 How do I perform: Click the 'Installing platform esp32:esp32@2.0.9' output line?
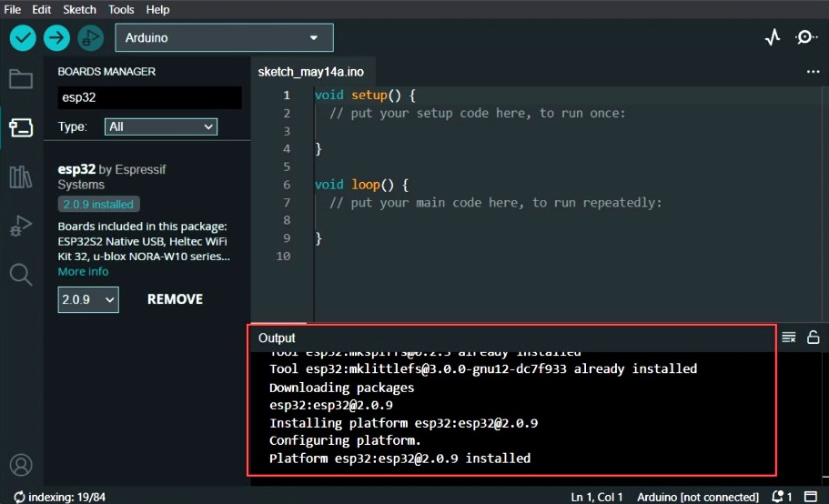coord(403,423)
